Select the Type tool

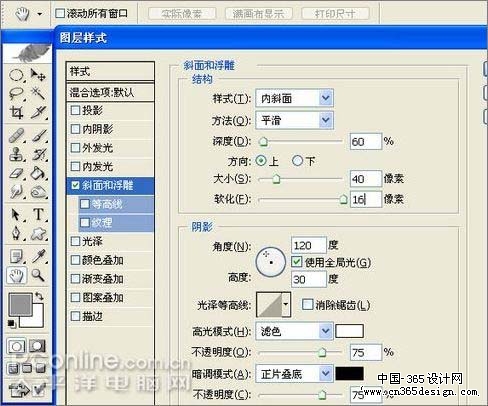(x=38, y=215)
